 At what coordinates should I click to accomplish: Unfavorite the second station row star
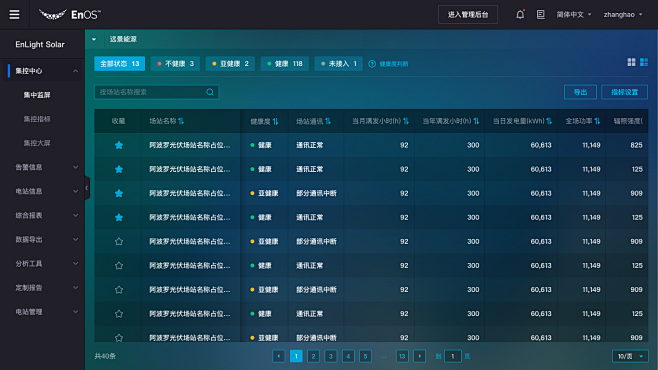tap(119, 169)
